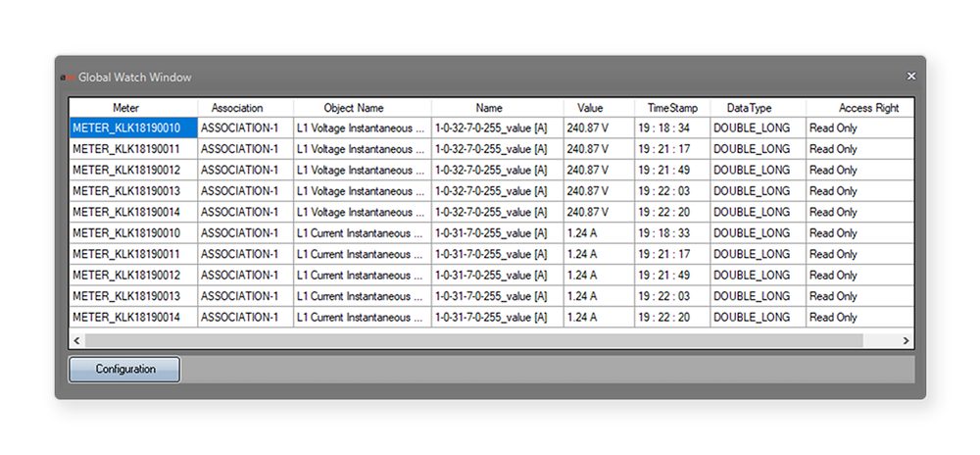Click the Object Name column header
The height and width of the screenshot is (455, 980).
tap(362, 108)
